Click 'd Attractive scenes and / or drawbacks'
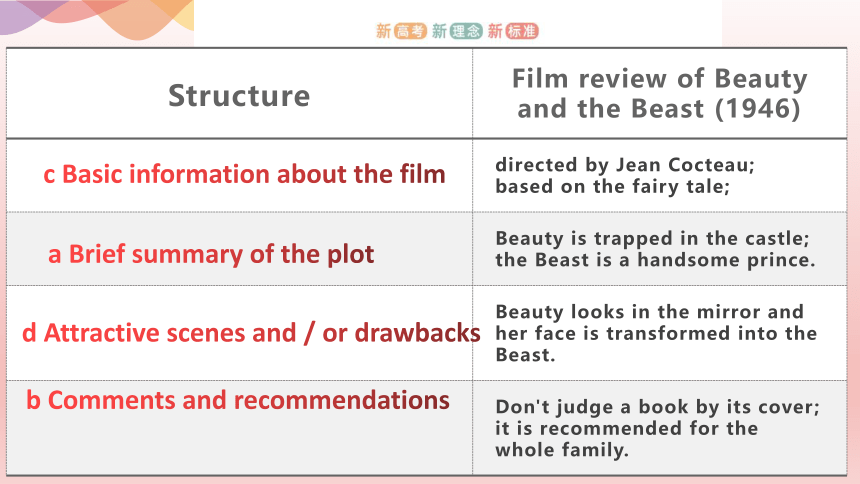860x484 pixels. pyautogui.click(x=251, y=333)
